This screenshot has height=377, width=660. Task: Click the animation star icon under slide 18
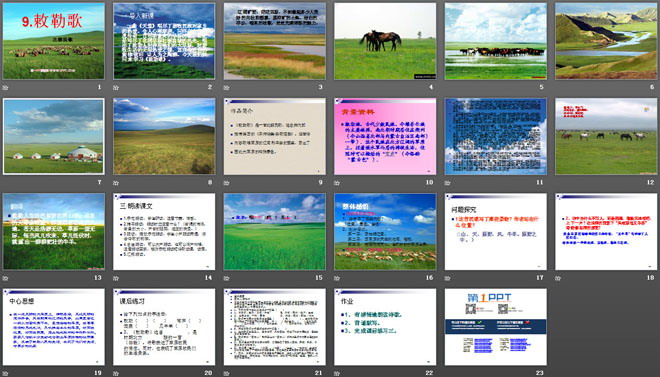(558, 278)
